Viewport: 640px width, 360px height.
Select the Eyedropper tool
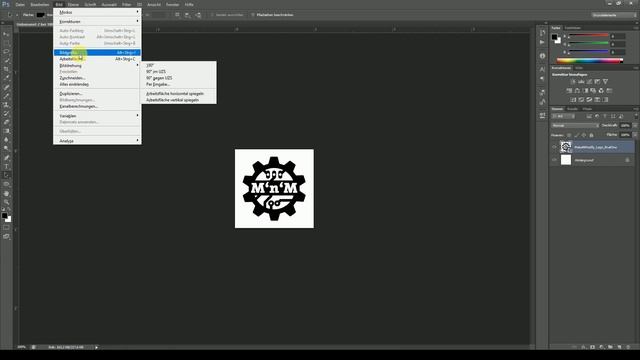(x=6, y=78)
